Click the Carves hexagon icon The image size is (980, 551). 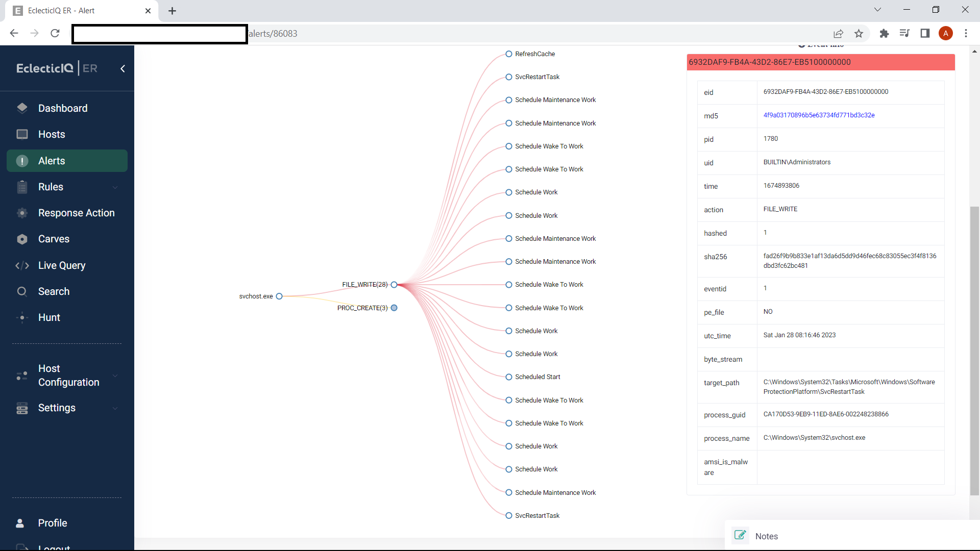click(x=22, y=239)
